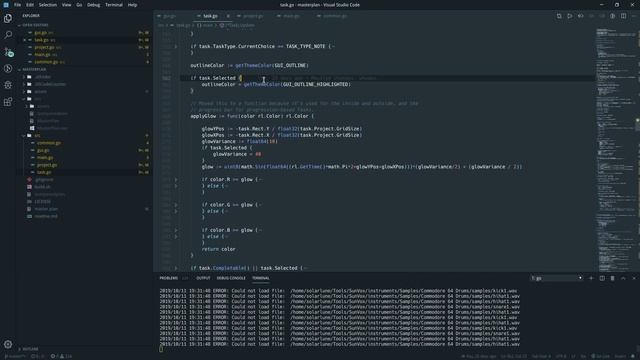Open the Debug view with the bug icon
640x360 pixels.
(x=8, y=85)
